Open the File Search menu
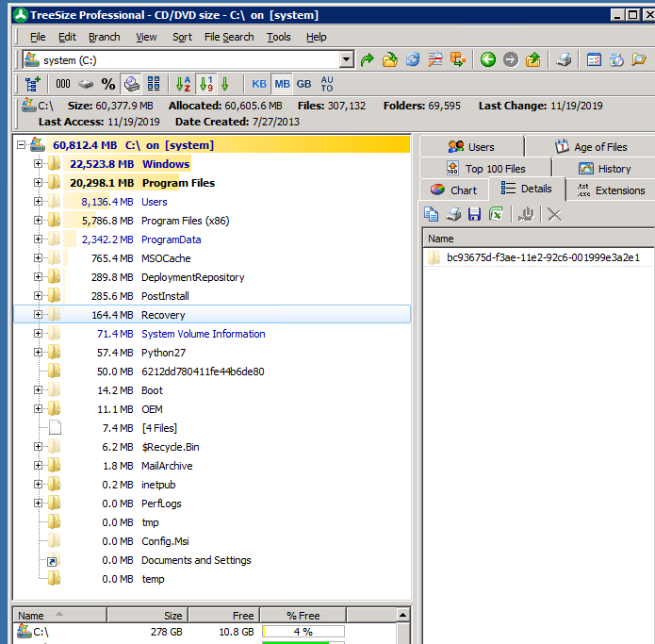Viewport: 655px width, 644px height. tap(229, 37)
